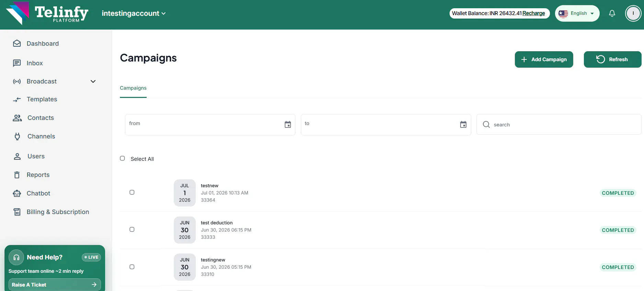
Task: Click the JUL 1 2026 date tile
Action: pos(185,193)
